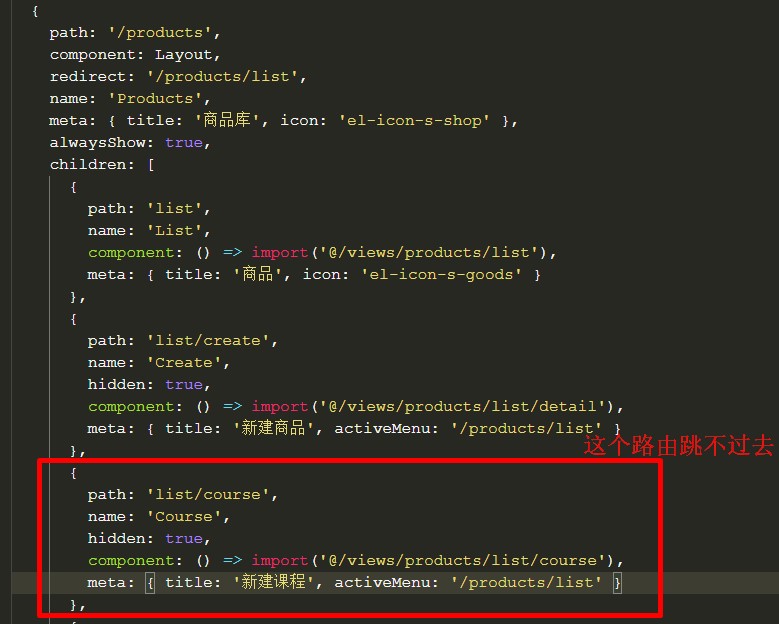Click the path 'list' string

click(x=175, y=209)
